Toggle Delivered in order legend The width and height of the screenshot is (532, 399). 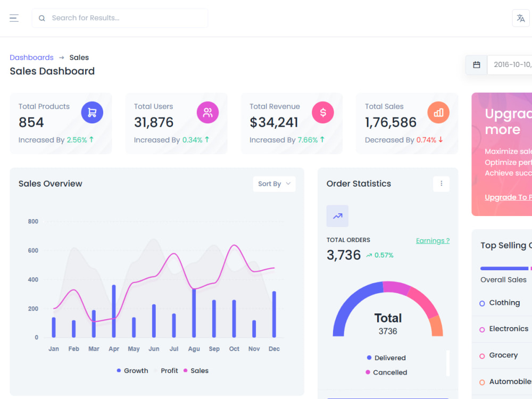click(386, 358)
